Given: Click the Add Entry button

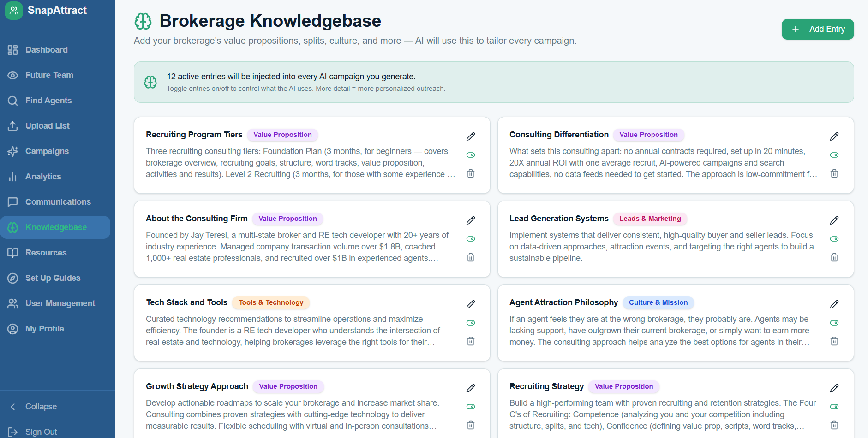Looking at the screenshot, I should [818, 29].
